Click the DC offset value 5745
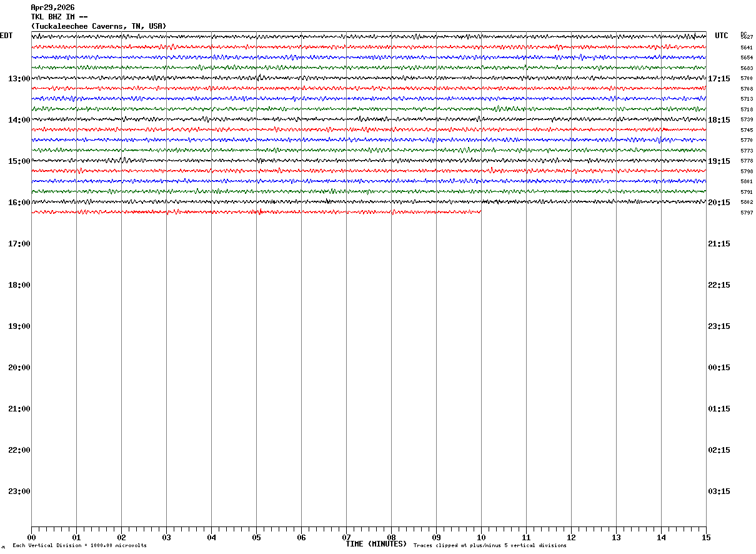 747,130
